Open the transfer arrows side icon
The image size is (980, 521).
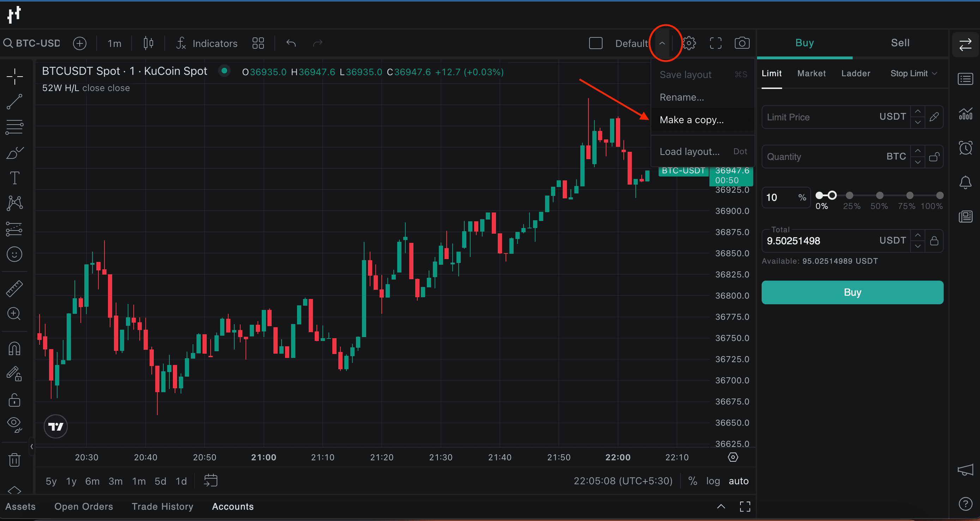[x=965, y=44]
